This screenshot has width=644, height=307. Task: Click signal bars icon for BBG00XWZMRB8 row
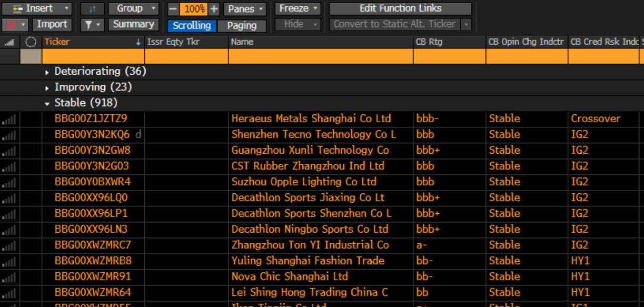(x=9, y=262)
